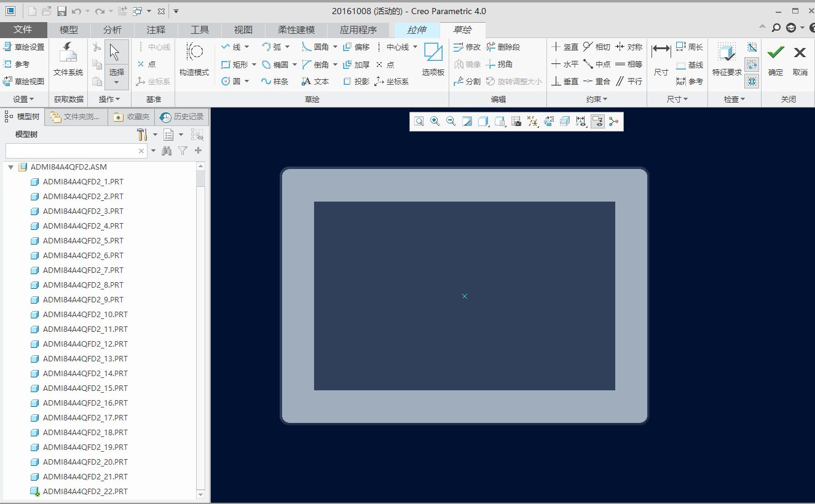Switch to the 历史记录 panel tab

tap(182, 117)
